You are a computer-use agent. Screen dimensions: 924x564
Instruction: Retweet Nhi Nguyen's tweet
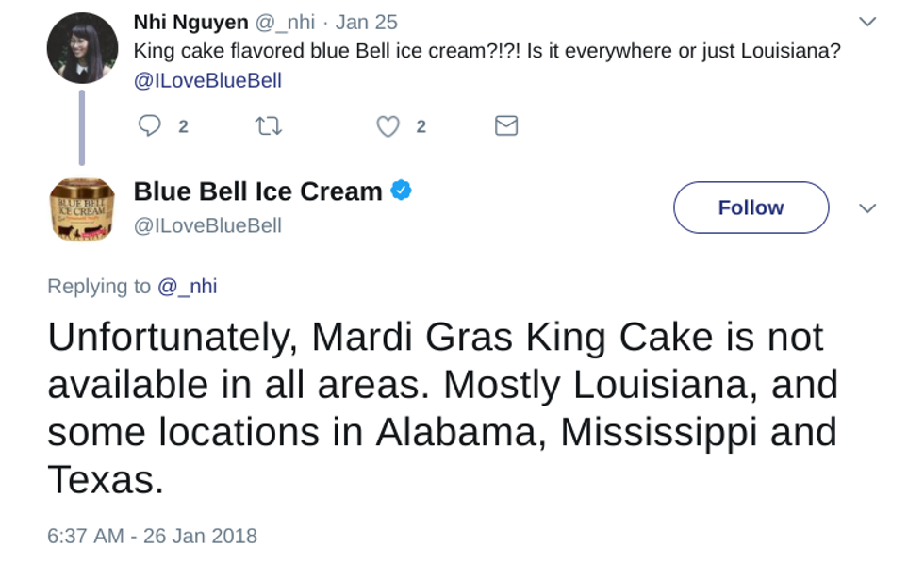[269, 126]
